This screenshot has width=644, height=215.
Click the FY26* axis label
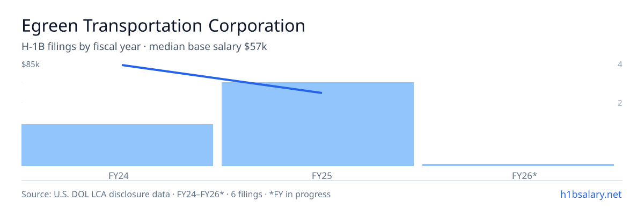[x=518, y=176]
